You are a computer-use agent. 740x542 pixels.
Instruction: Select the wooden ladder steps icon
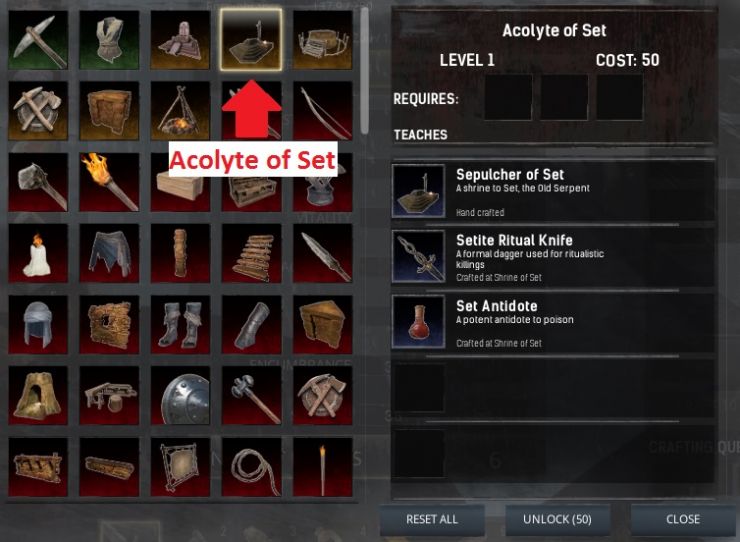(252, 254)
